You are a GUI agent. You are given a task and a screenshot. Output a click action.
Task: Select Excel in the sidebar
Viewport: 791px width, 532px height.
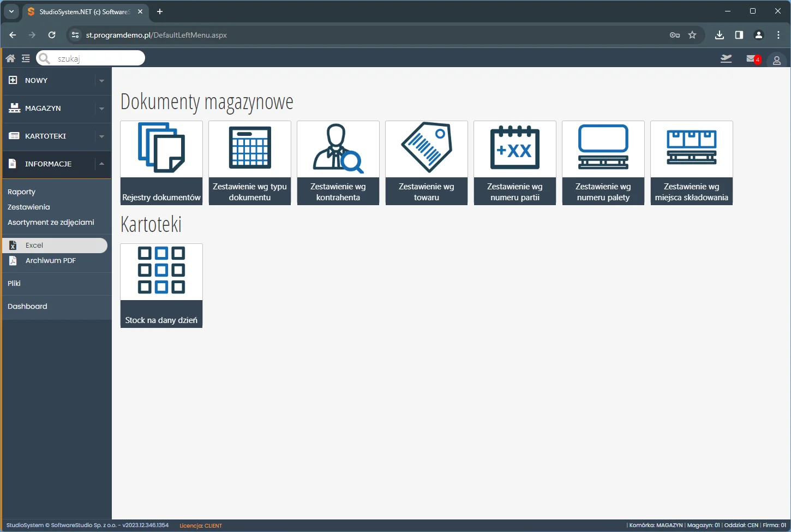click(34, 246)
